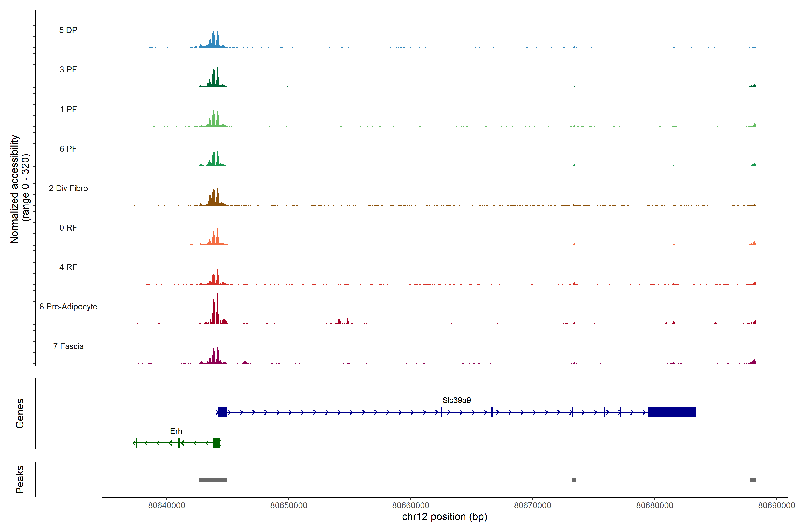Viewport: 798px width, 532px height.
Task: Click the 5 DP track label
Action: tap(68, 30)
